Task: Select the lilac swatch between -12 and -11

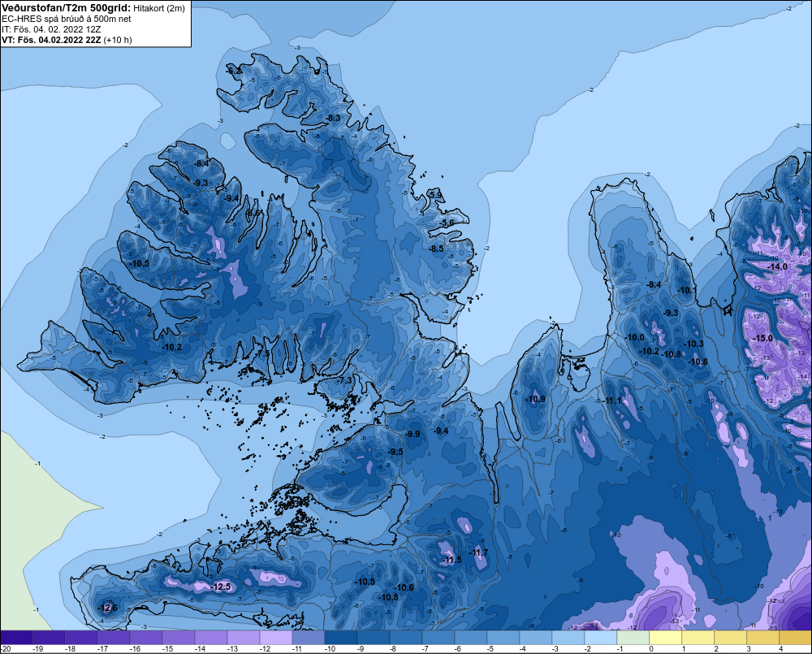Action: [276, 638]
